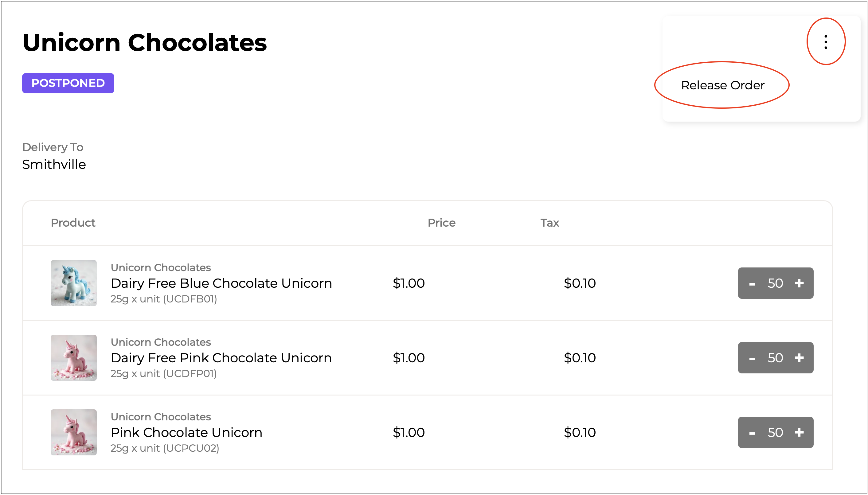Open Dairy Free Pink Chocolate Unicorn product name
The width and height of the screenshot is (868, 495).
click(221, 358)
